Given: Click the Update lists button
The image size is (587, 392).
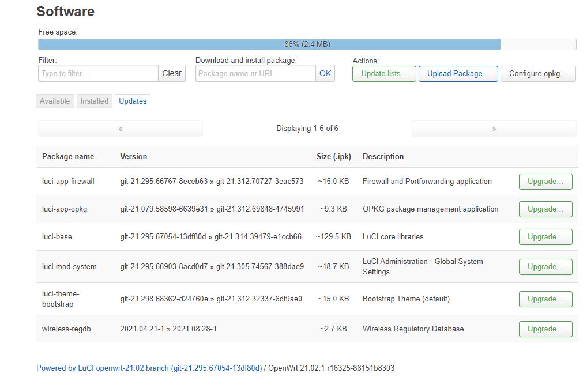Looking at the screenshot, I should tap(383, 73).
